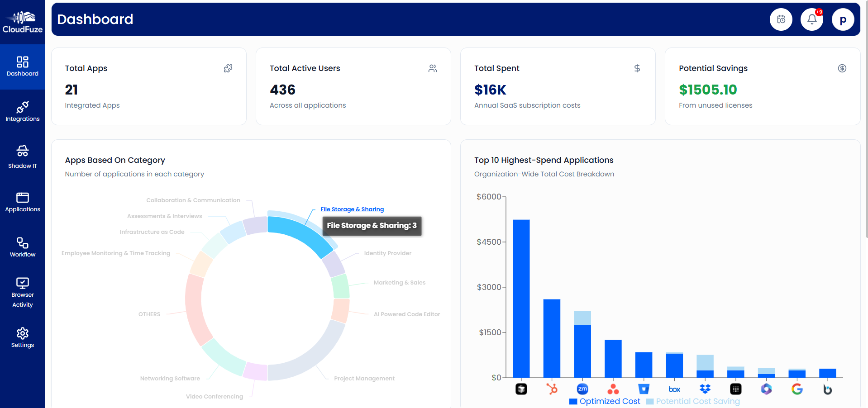Open the schedule icon in the top bar
The height and width of the screenshot is (408, 868).
[781, 19]
